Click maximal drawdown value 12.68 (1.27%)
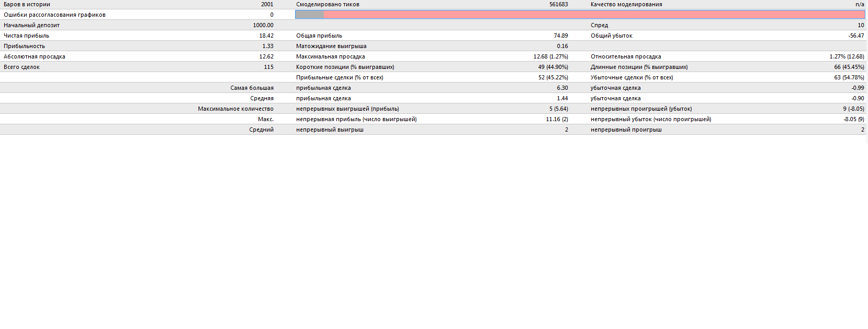This screenshot has width=868, height=329. click(x=550, y=56)
